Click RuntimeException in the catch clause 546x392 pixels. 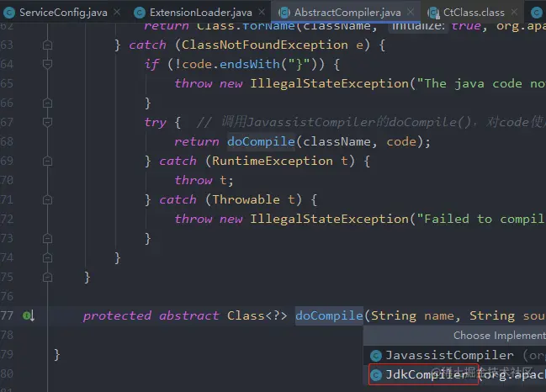click(x=273, y=161)
